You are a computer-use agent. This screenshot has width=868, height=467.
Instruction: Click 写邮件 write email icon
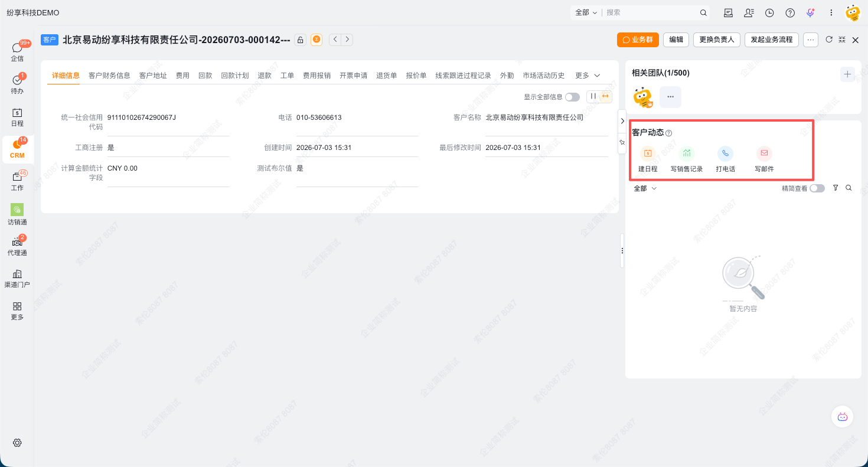(764, 154)
